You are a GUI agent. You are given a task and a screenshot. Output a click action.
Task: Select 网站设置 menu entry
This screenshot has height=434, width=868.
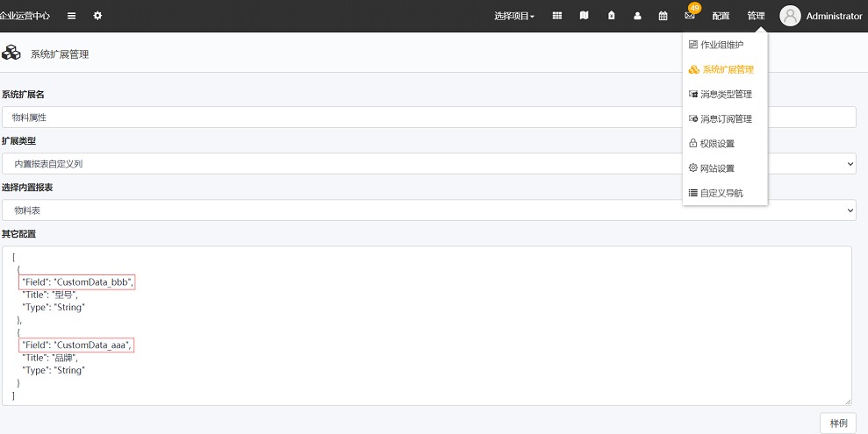coord(717,168)
